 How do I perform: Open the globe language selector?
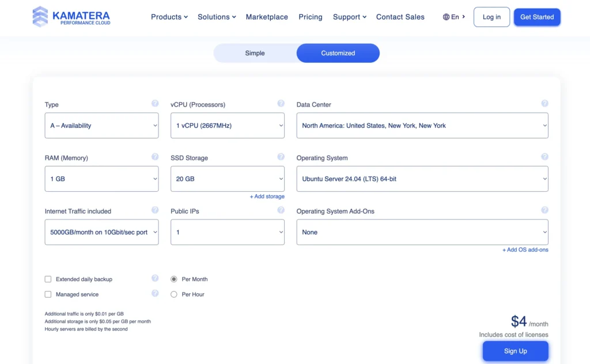(454, 17)
